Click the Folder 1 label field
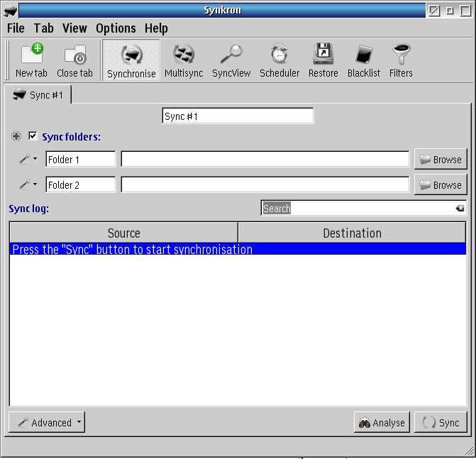This screenshot has height=459, width=476. pyautogui.click(x=81, y=159)
